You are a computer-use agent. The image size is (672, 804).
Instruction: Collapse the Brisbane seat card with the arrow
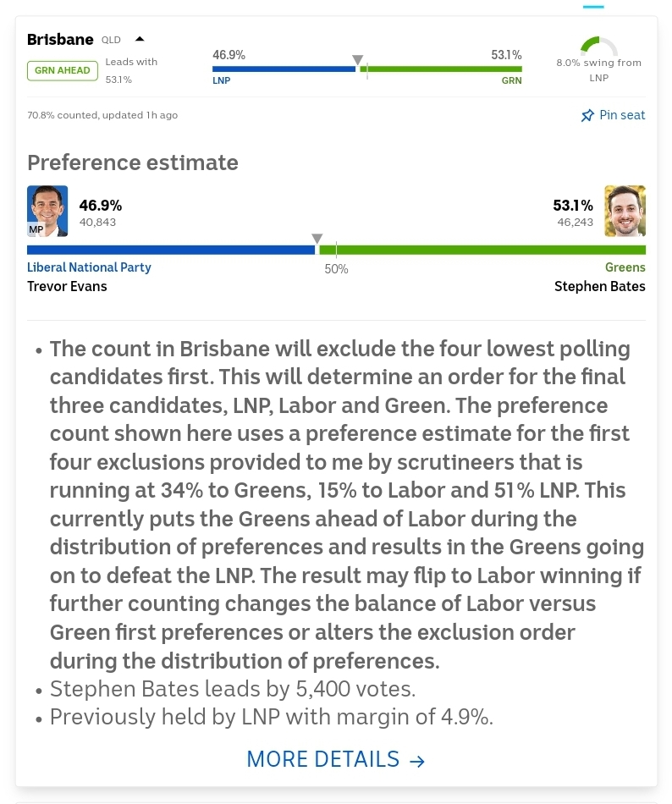[x=140, y=39]
